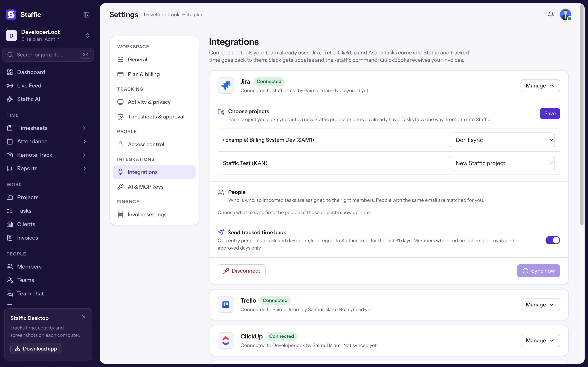Disconnect the Jira integration
This screenshot has width=588, height=367.
point(242,271)
